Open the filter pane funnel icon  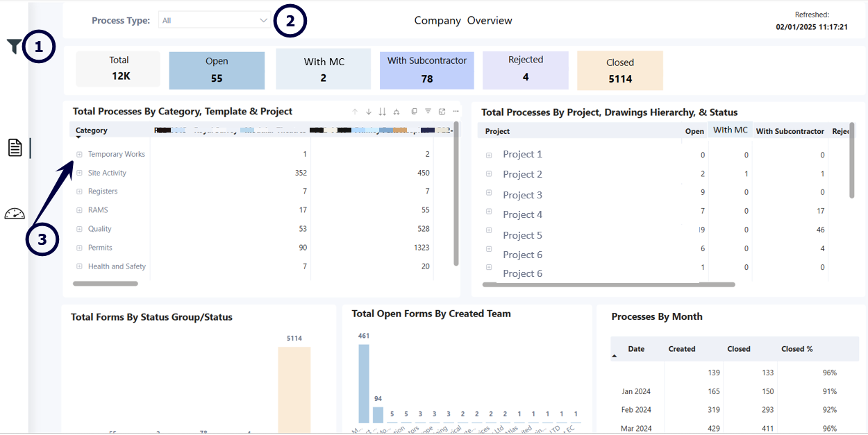[14, 46]
